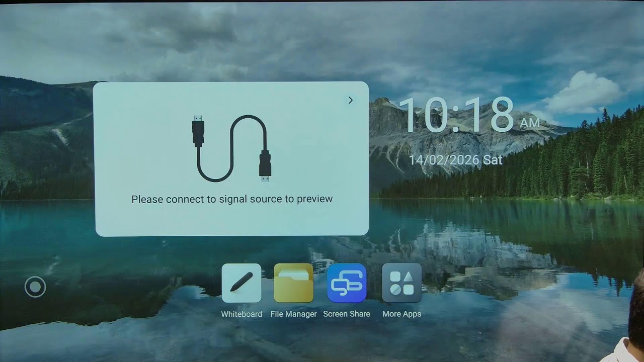Click the 14/02/2026 Sat date text

[x=455, y=160]
